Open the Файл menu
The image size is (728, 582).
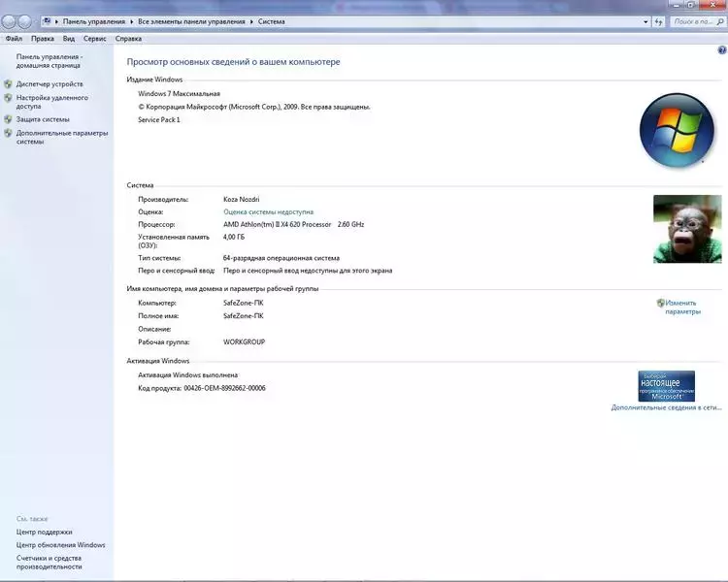14,39
